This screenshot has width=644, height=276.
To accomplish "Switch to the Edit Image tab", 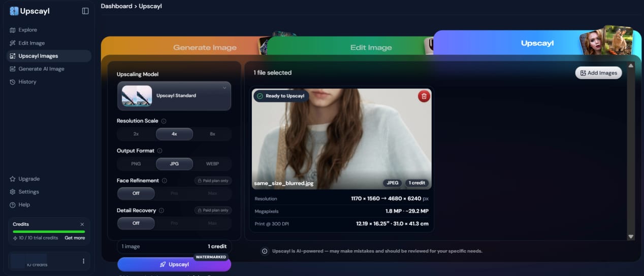I will pyautogui.click(x=371, y=48).
